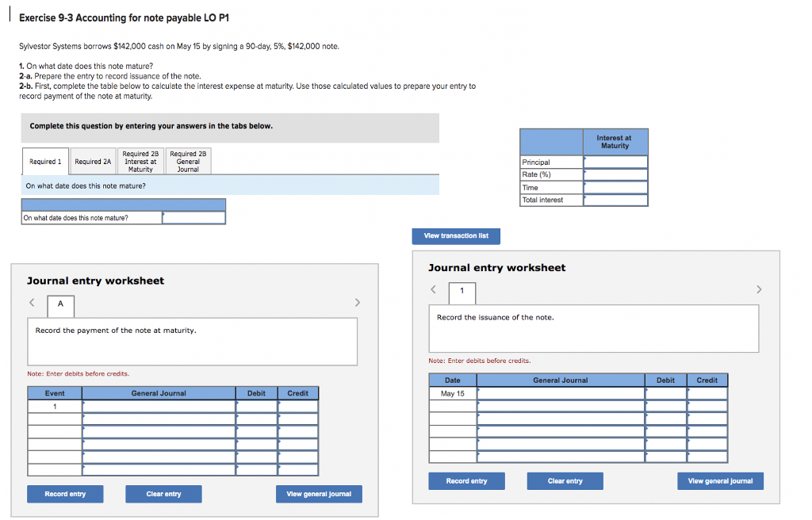Click the first Debit cell under May 15

666,392
